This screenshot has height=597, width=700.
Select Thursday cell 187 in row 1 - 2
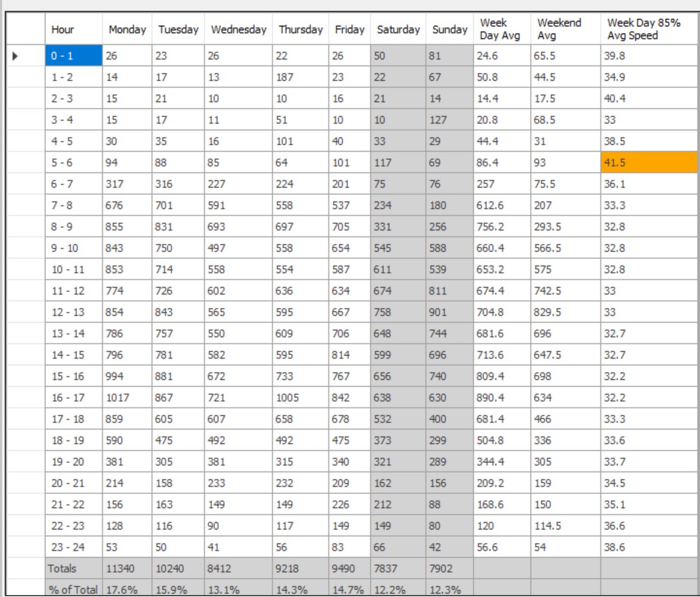300,77
